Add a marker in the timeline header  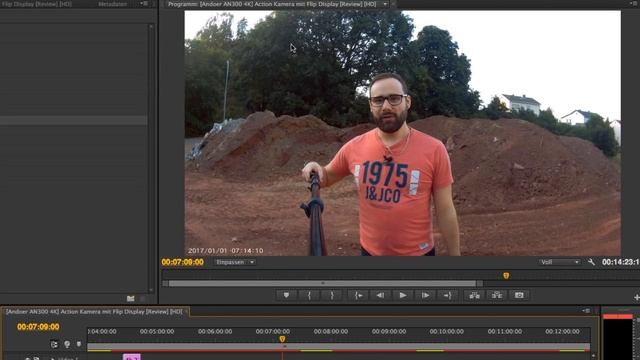pyautogui.click(x=79, y=344)
